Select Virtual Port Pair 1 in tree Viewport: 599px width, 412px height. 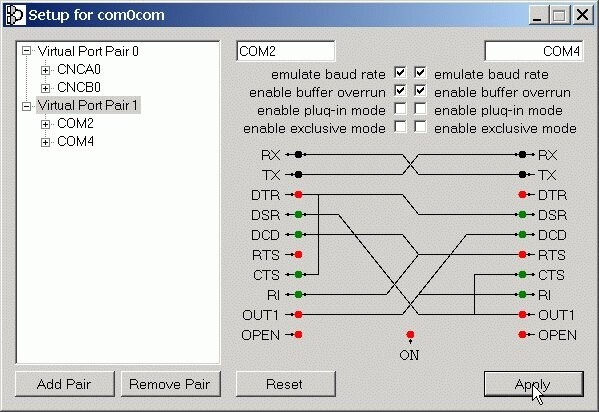coord(88,105)
